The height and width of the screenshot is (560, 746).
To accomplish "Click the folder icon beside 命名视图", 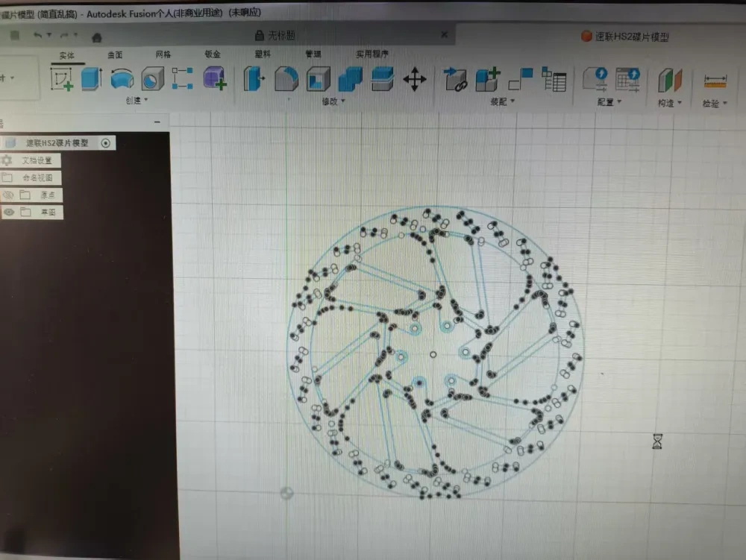I will (x=7, y=177).
